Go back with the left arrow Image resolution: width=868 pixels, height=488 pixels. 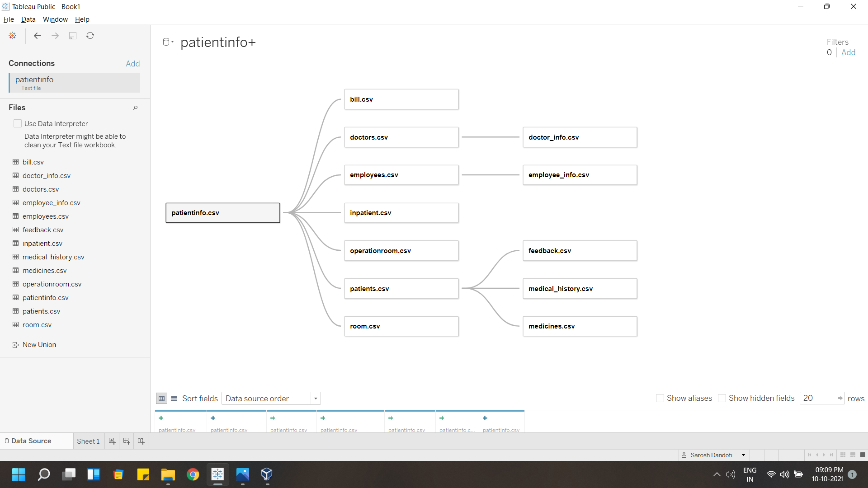[38, 36]
